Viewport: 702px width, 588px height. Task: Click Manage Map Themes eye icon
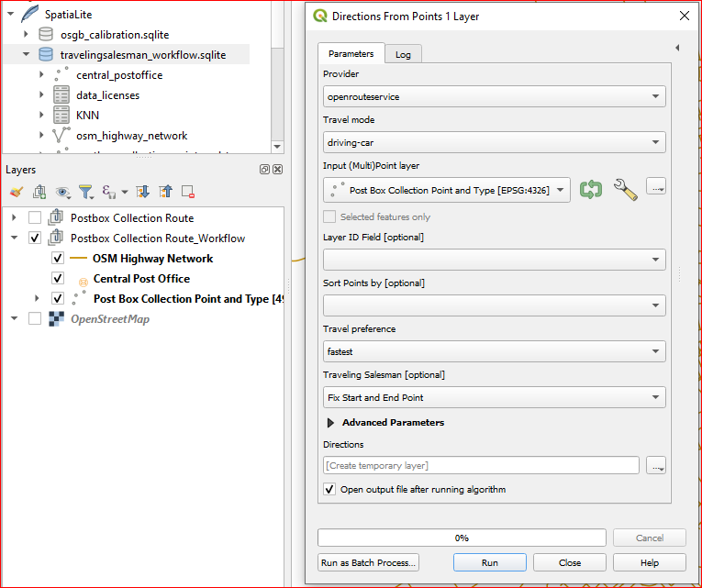point(62,193)
